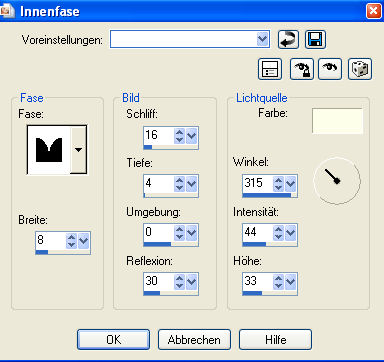
Task: Click the Intensität value field
Action: pyautogui.click(x=258, y=232)
